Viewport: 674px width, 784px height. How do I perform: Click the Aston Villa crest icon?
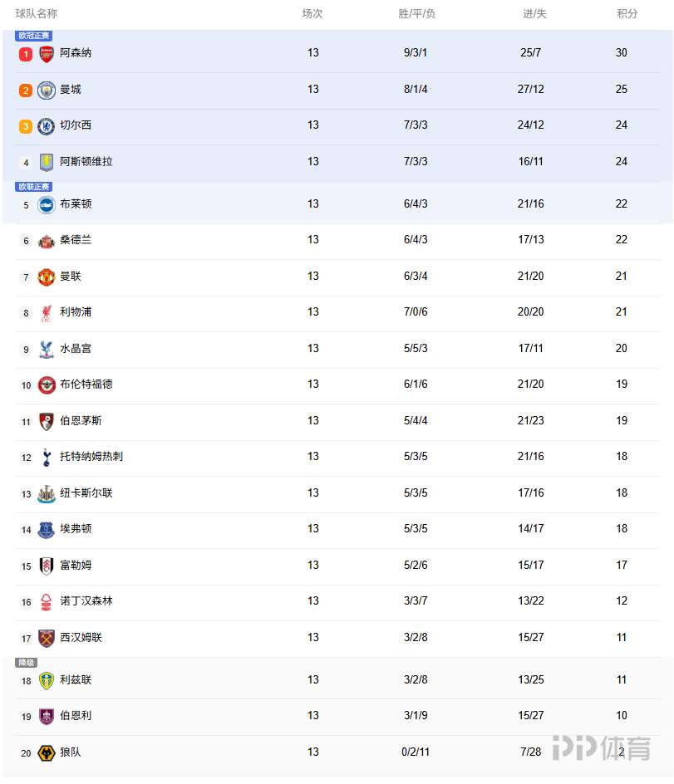tap(47, 163)
